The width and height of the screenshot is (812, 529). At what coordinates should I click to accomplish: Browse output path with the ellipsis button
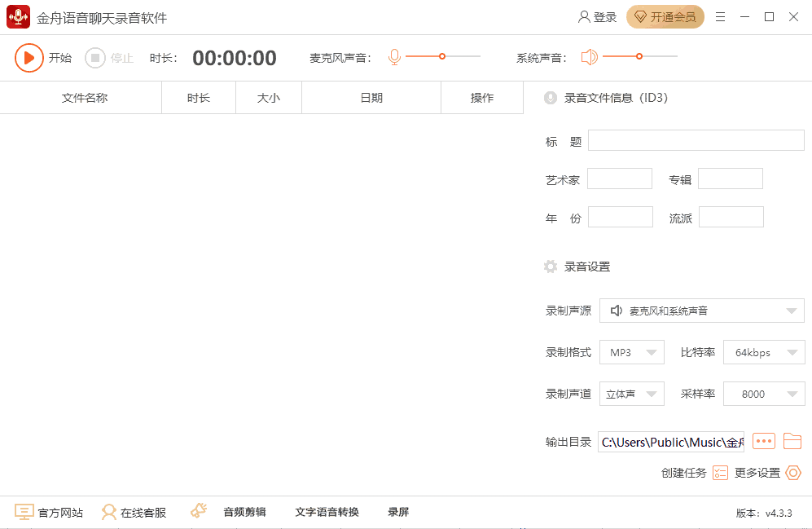point(763,441)
